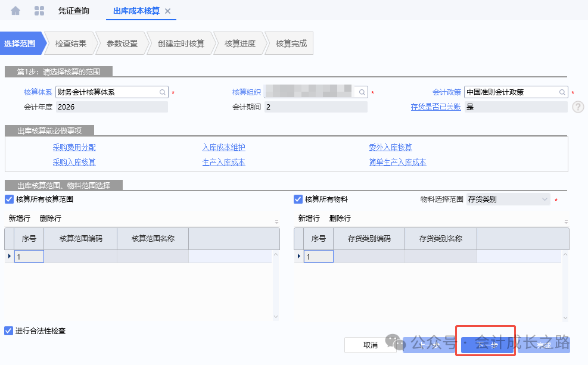Close the 出库成本核算 tab
Image resolution: width=588 pixels, height=365 pixels.
167,11
